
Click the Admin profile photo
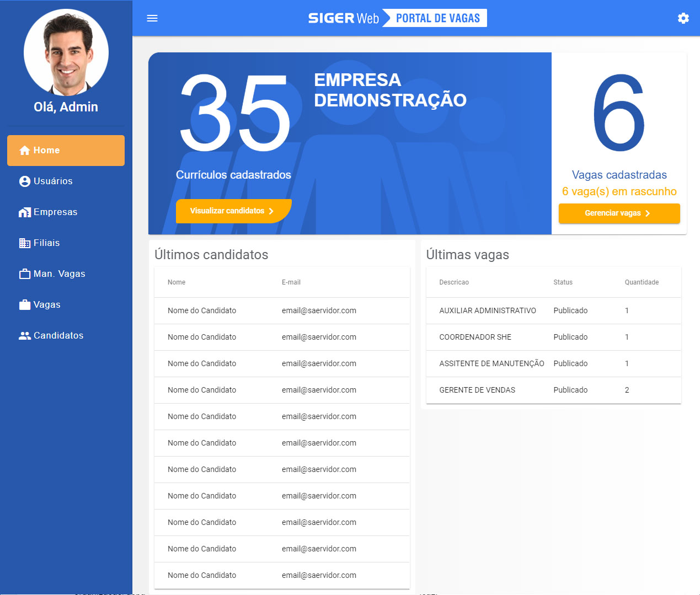pyautogui.click(x=66, y=52)
